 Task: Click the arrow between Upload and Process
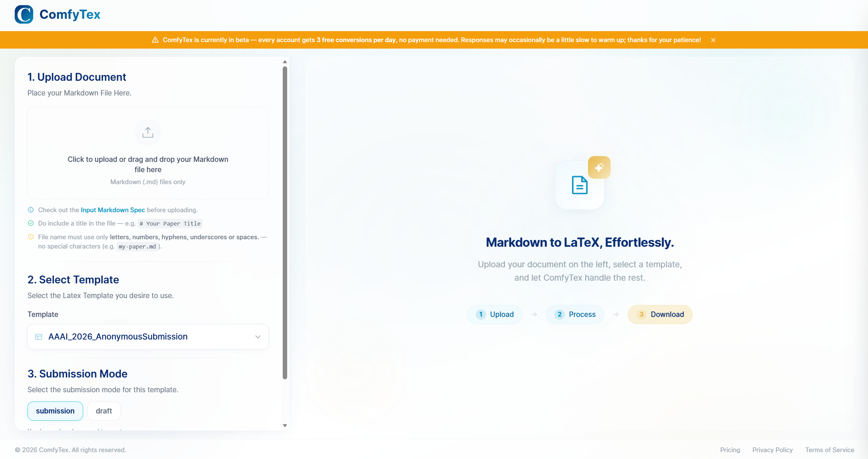534,315
